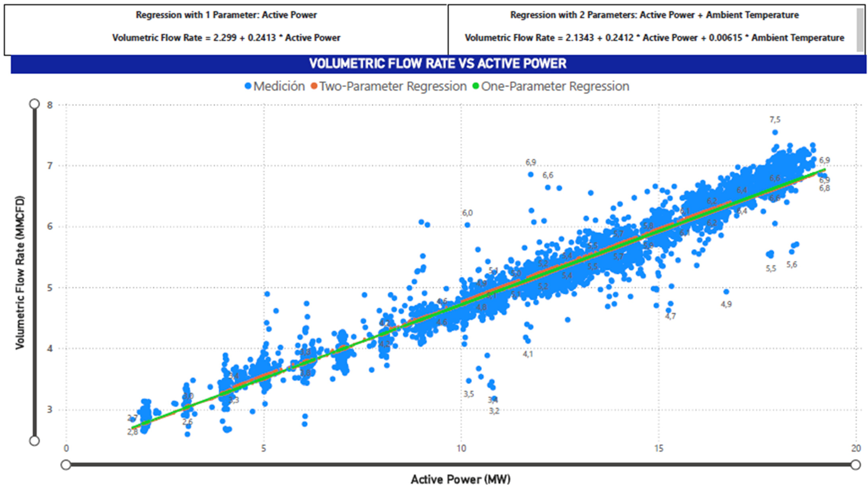Click the data label 6,0 above the cluster
The image size is (868, 489).
[x=467, y=213]
